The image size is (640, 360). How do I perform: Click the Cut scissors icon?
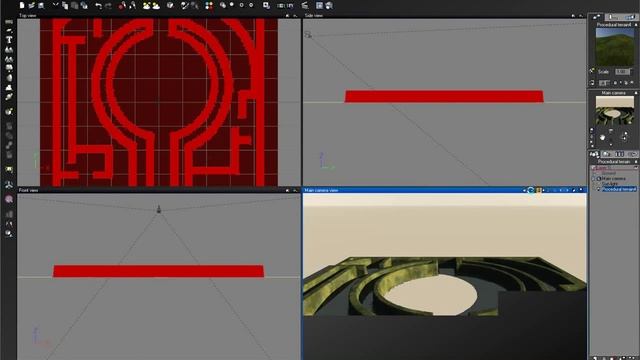point(56,5)
